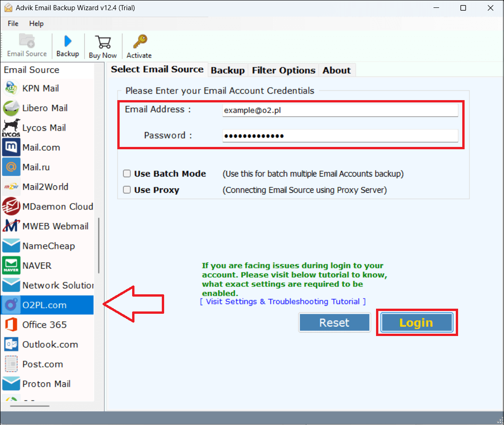The image size is (504, 425).
Task: Select the "Outlook.com" list entry text
Action: click(50, 344)
